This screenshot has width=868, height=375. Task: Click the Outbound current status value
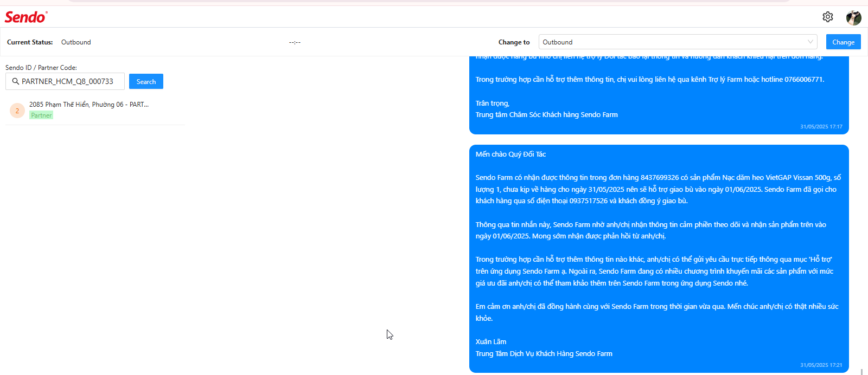click(x=76, y=42)
